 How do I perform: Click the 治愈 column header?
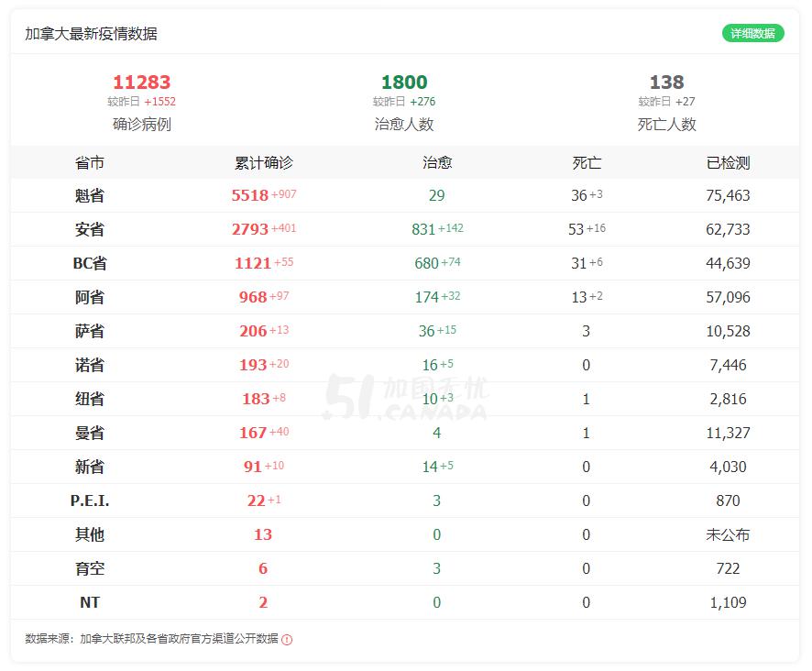(436, 162)
